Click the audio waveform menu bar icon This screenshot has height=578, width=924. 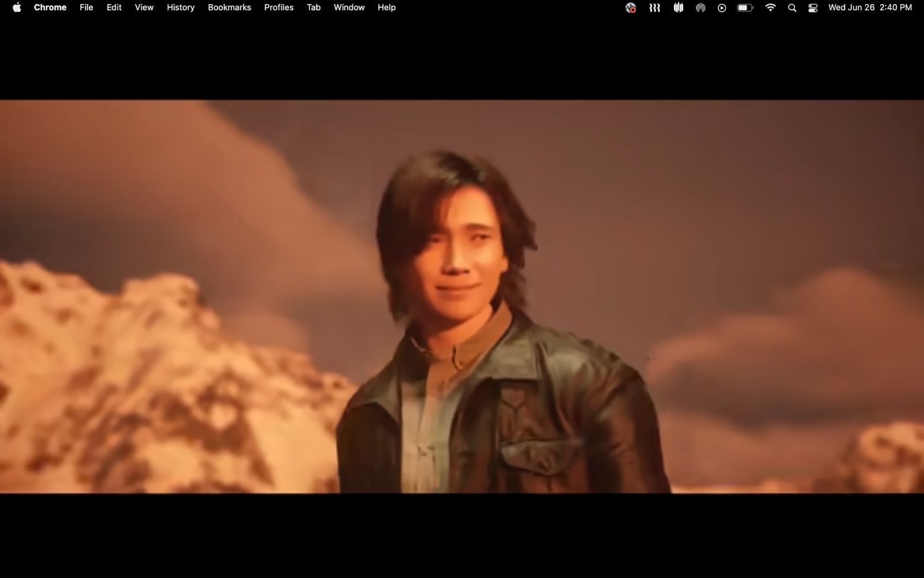point(678,8)
